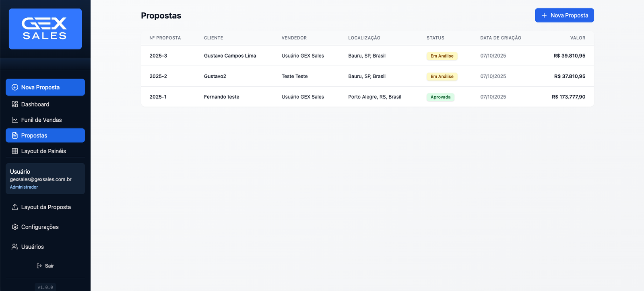Open the Fernando teste proposal row
644x291 pixels.
(x=221, y=97)
